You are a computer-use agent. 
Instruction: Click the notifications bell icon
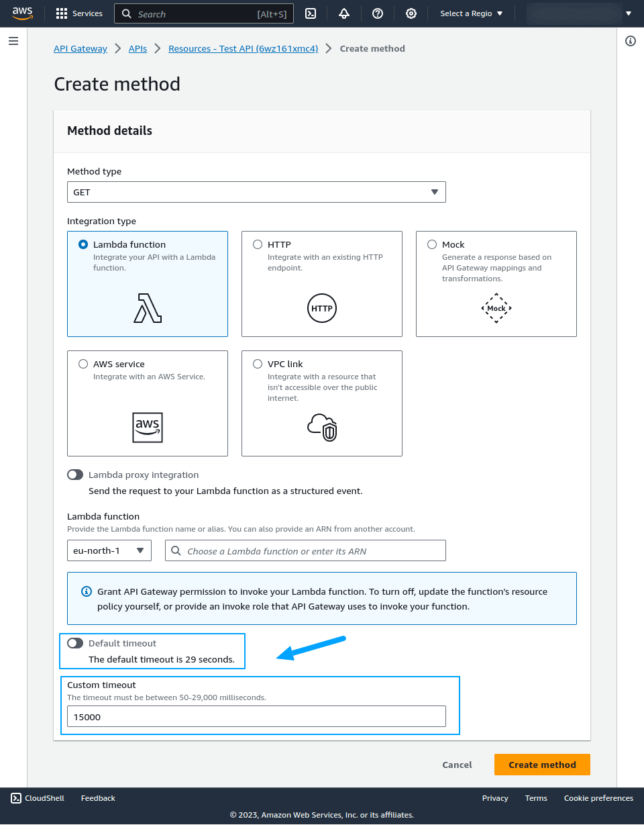344,13
